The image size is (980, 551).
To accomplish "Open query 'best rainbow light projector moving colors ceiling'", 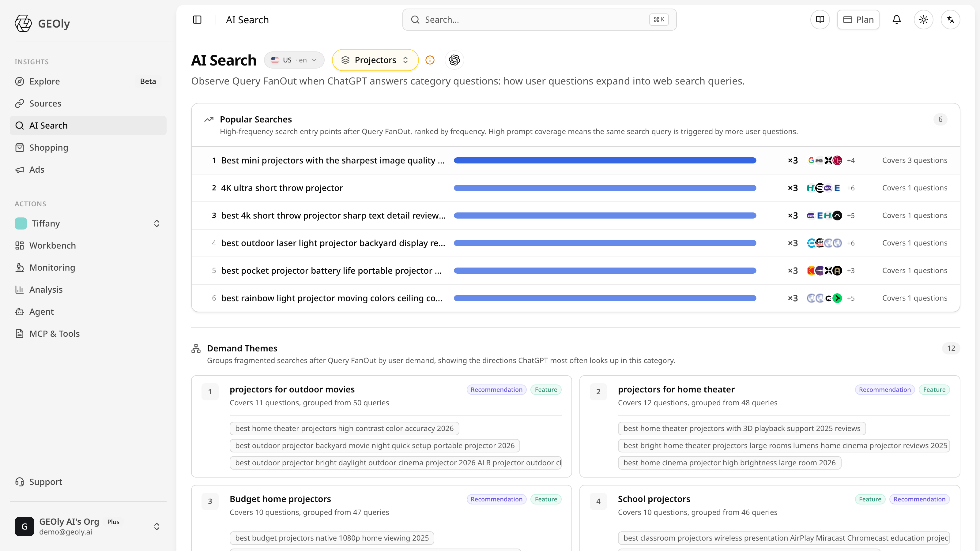I will [332, 298].
